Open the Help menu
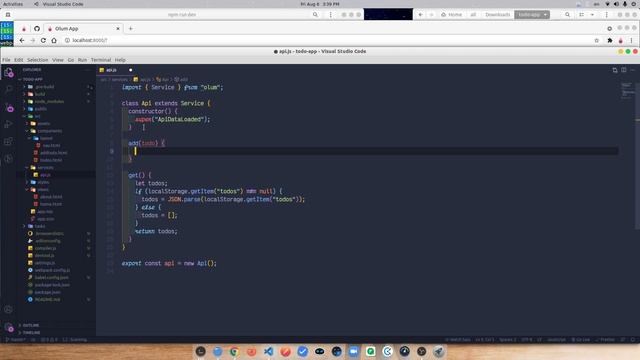 click(120, 60)
